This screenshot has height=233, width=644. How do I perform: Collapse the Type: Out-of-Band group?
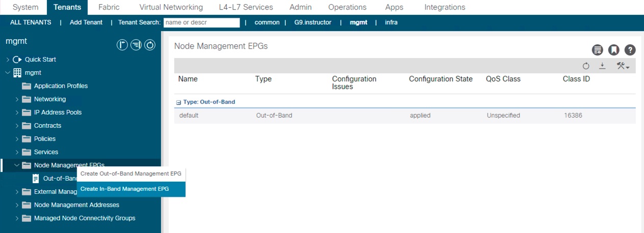[178, 102]
